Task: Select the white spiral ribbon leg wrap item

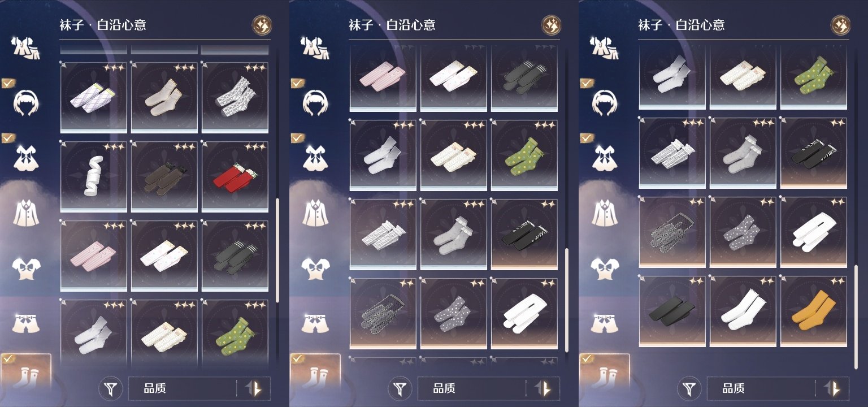Action: pyautogui.click(x=93, y=177)
